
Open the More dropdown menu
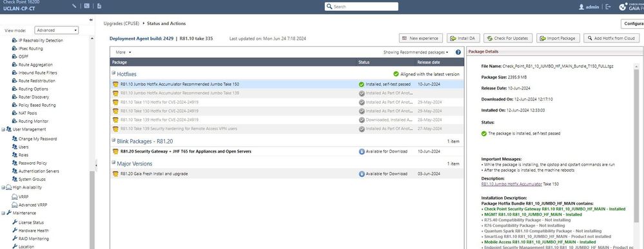click(123, 53)
